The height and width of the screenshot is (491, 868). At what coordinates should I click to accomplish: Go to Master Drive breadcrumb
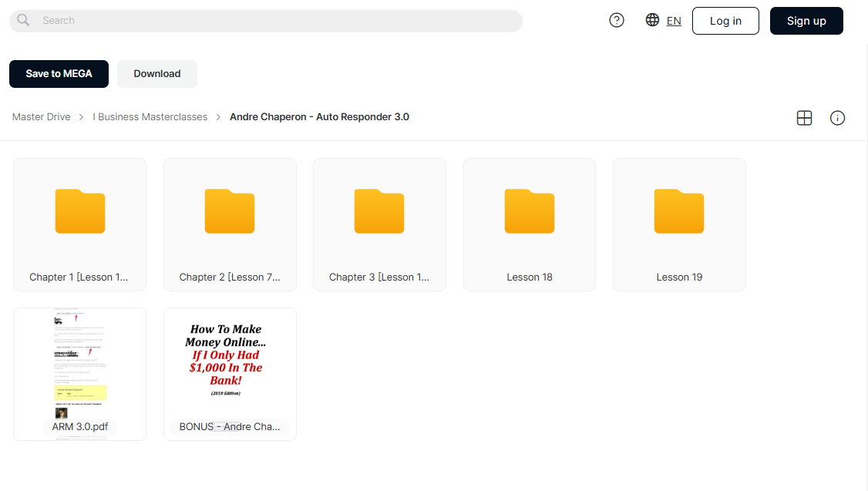click(42, 117)
